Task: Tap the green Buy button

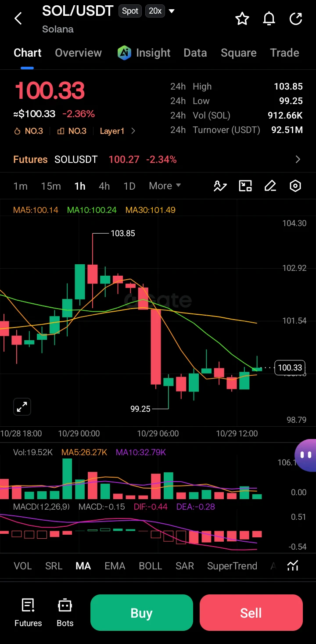Action: tap(142, 613)
